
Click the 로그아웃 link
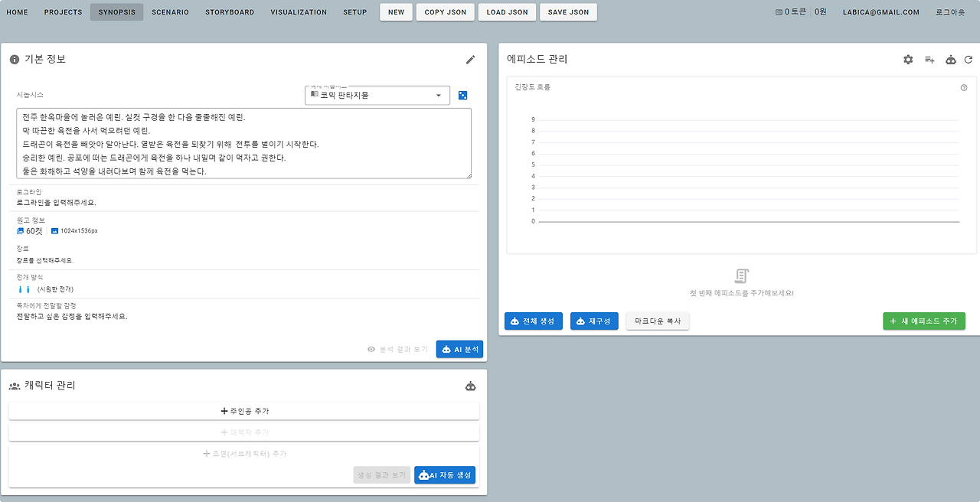[950, 12]
